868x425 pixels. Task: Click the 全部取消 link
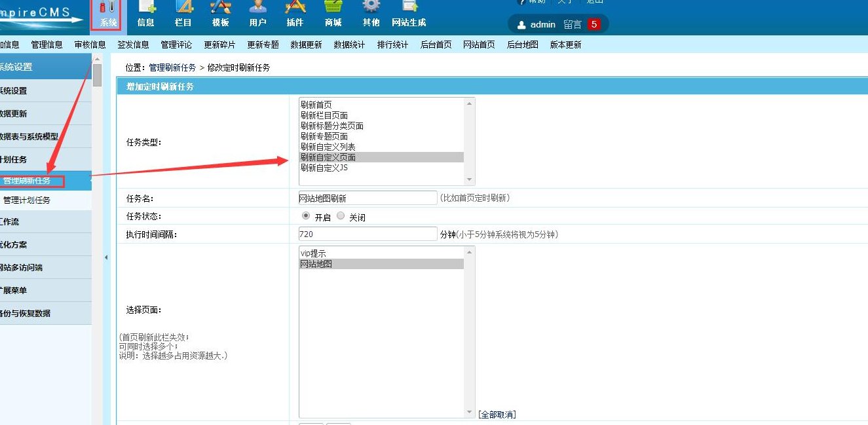(x=497, y=415)
